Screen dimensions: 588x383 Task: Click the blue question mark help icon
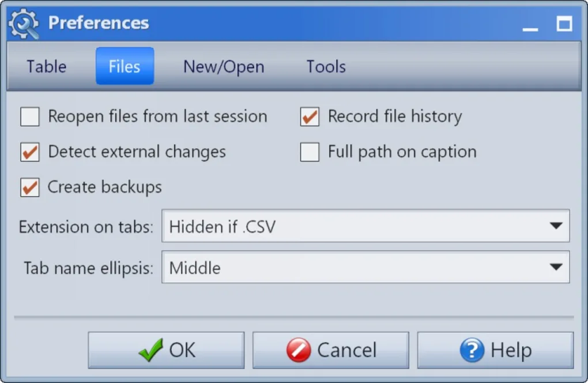[472, 350]
